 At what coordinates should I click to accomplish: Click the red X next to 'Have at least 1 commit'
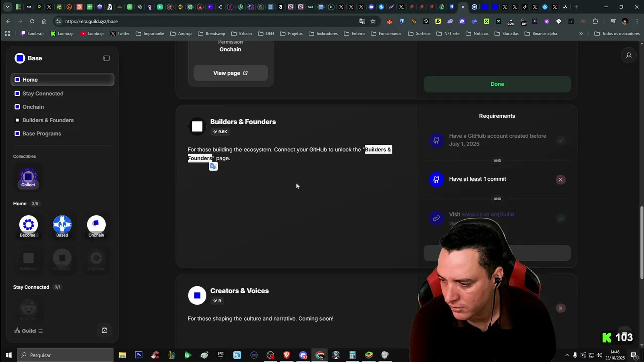pyautogui.click(x=560, y=179)
